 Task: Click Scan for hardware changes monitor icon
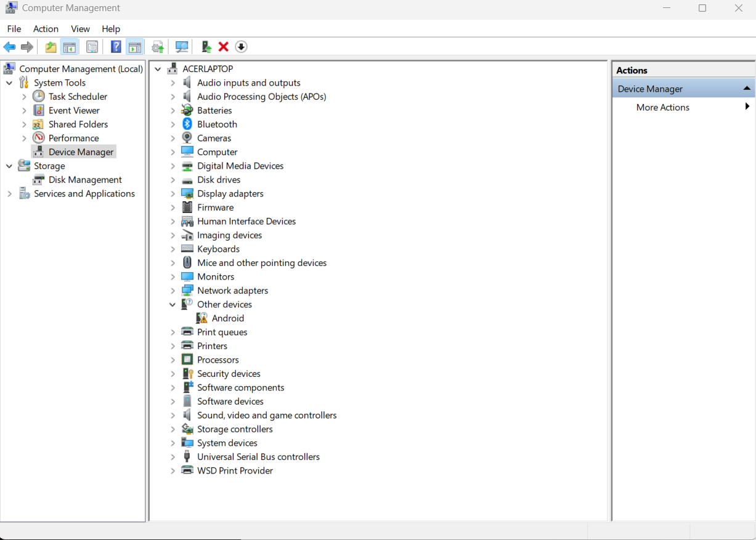tap(182, 47)
